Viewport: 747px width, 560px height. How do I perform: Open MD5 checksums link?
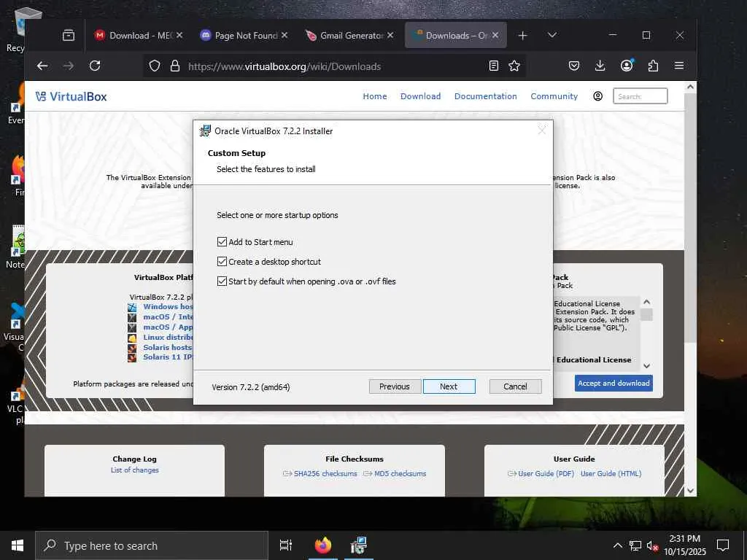tap(400, 473)
